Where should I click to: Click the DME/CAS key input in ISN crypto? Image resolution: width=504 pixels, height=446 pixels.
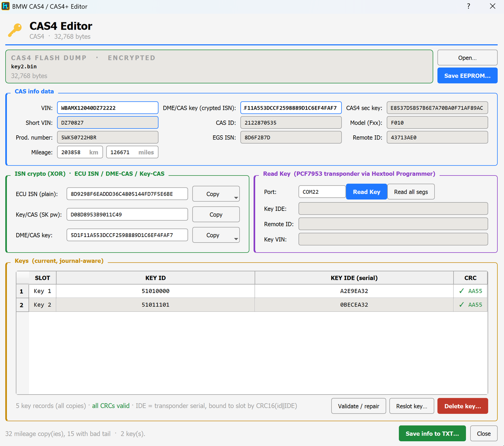pos(127,235)
